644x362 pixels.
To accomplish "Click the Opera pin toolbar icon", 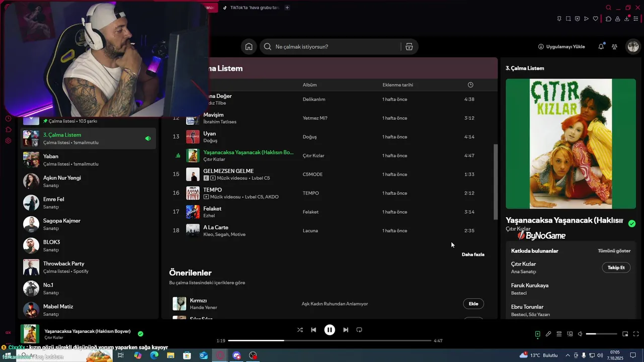I will 559,19.
